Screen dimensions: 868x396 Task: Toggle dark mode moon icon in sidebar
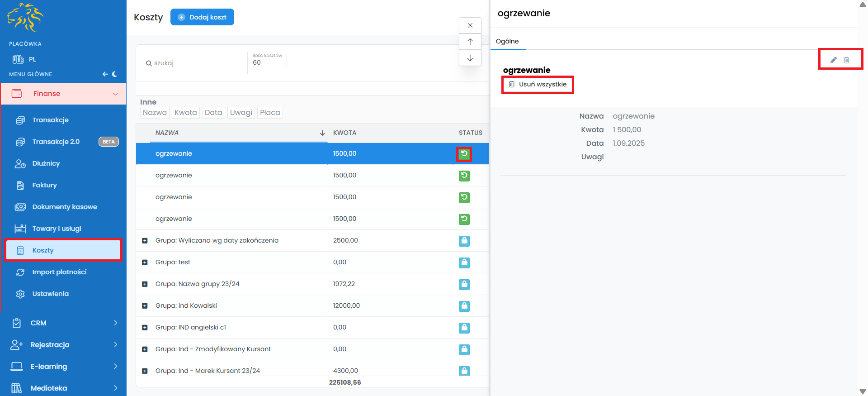tap(115, 74)
